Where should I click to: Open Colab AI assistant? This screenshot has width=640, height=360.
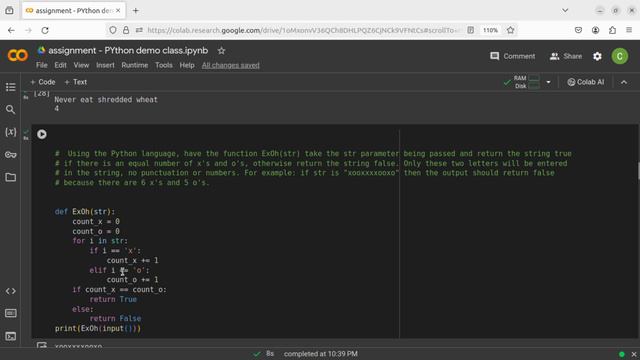point(585,82)
